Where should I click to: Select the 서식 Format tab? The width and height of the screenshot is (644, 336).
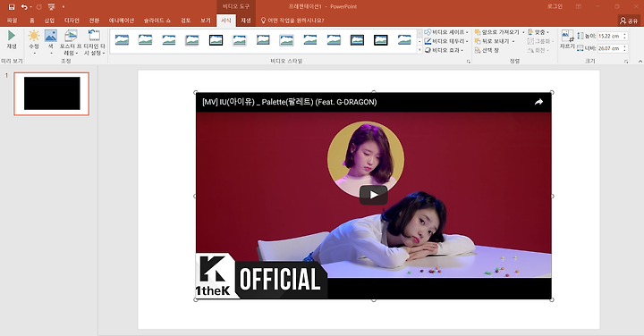(x=226, y=20)
